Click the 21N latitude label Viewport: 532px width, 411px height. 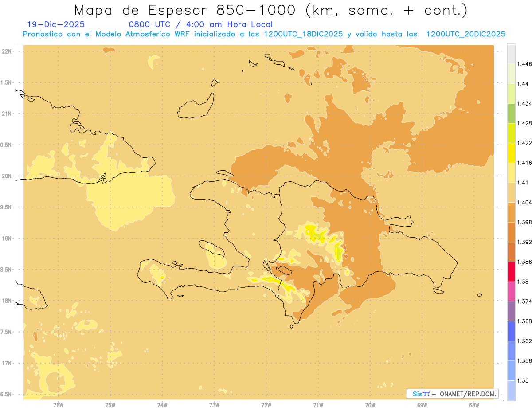click(x=8, y=114)
